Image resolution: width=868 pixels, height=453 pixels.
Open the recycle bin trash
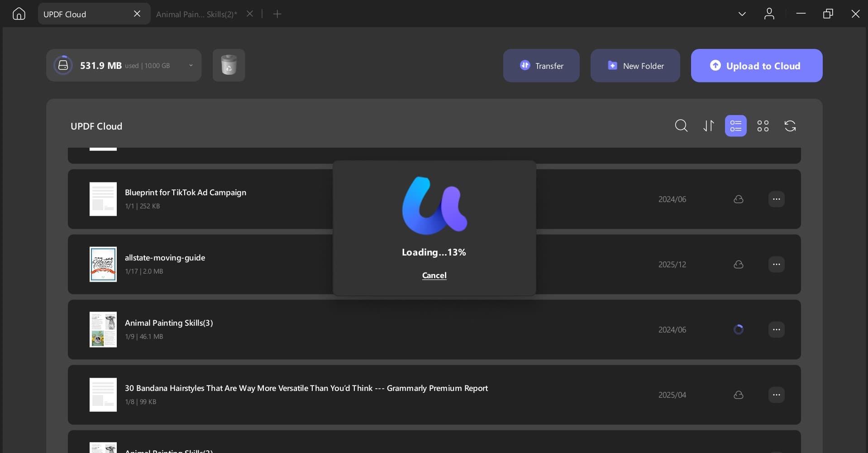coord(229,65)
